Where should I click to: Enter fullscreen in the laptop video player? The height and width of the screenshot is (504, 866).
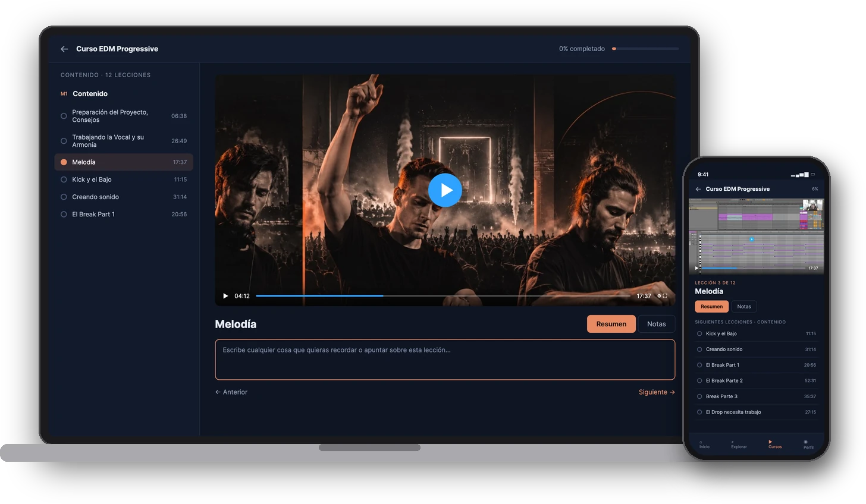[x=665, y=296]
